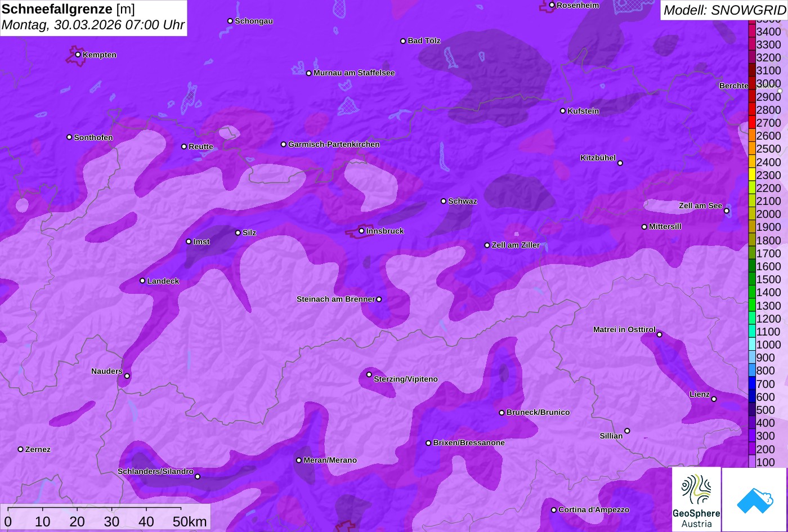Image resolution: width=788 pixels, height=532 pixels.
Task: Click the 'Steinach am Brenner' label
Action: 335,299
